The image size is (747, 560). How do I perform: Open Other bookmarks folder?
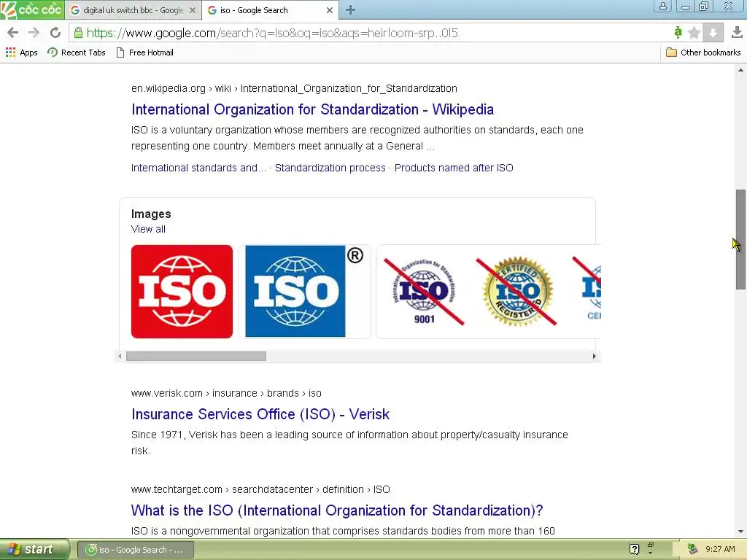point(703,52)
